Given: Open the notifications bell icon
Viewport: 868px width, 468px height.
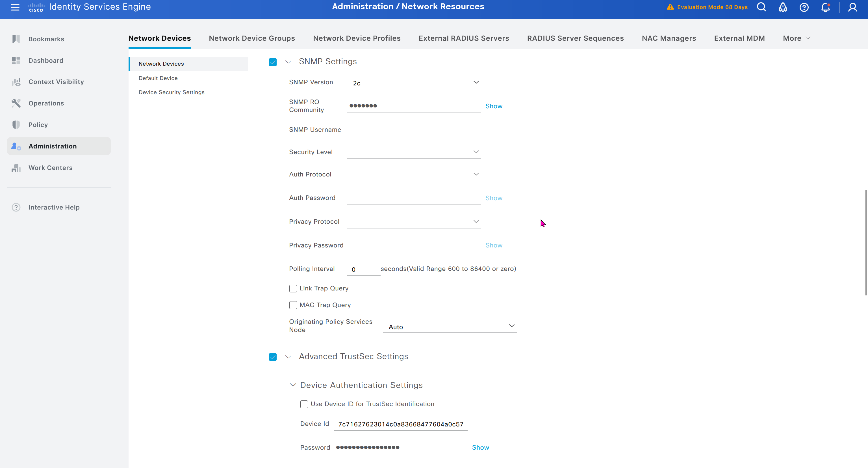Looking at the screenshot, I should click(825, 7).
